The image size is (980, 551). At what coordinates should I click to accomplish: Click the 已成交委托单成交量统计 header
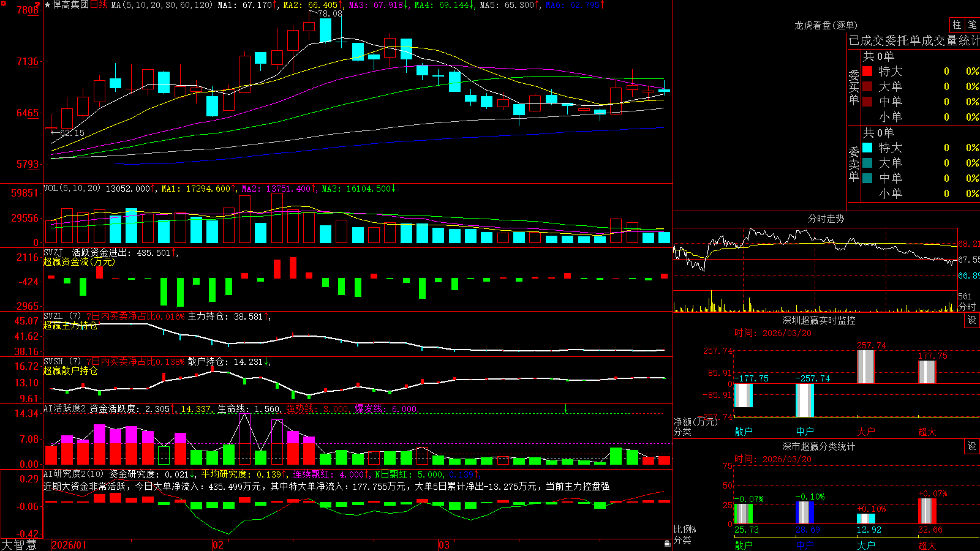click(x=914, y=40)
